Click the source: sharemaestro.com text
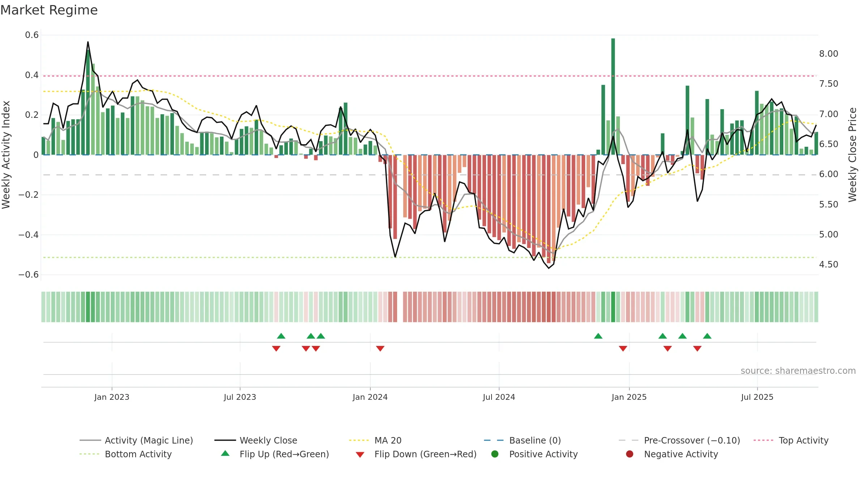The image size is (868, 488). [x=798, y=371]
